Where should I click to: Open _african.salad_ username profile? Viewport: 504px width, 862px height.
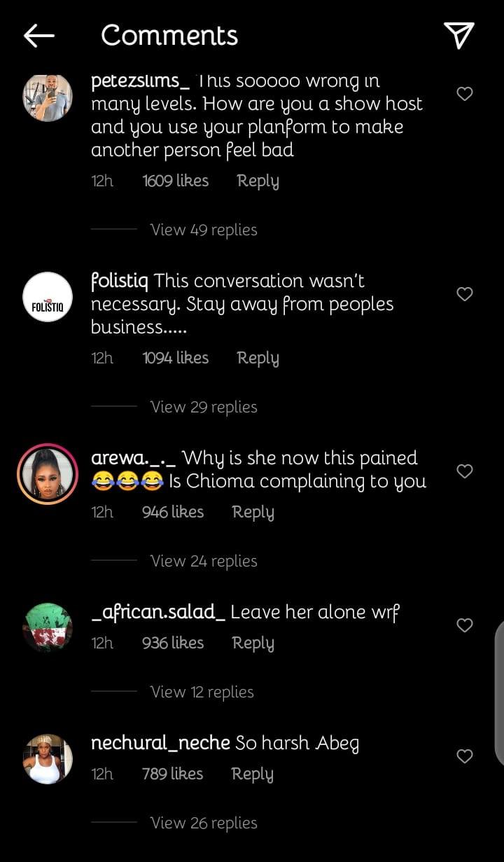click(158, 612)
